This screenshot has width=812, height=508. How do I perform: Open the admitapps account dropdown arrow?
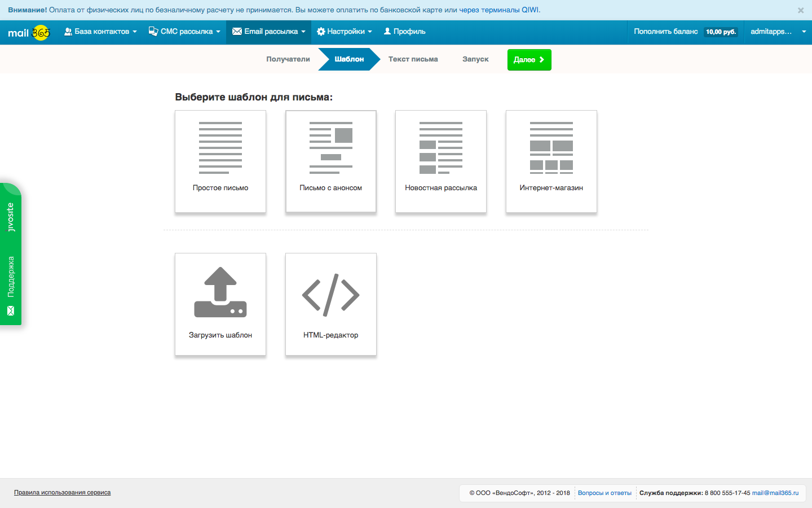pyautogui.click(x=804, y=32)
